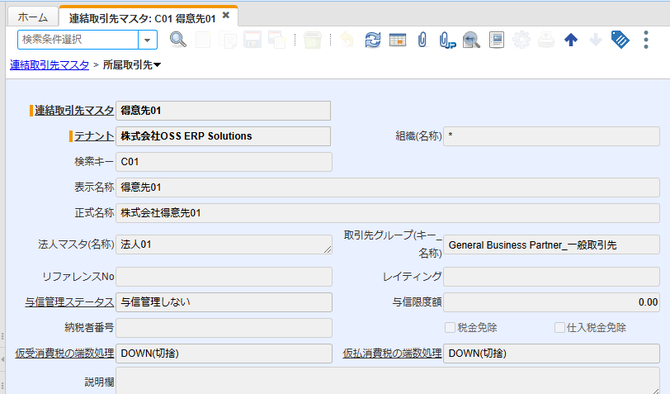Click the empty リファレンスNo field
Image resolution: width=670 pixels, height=394 pixels.
(x=224, y=276)
